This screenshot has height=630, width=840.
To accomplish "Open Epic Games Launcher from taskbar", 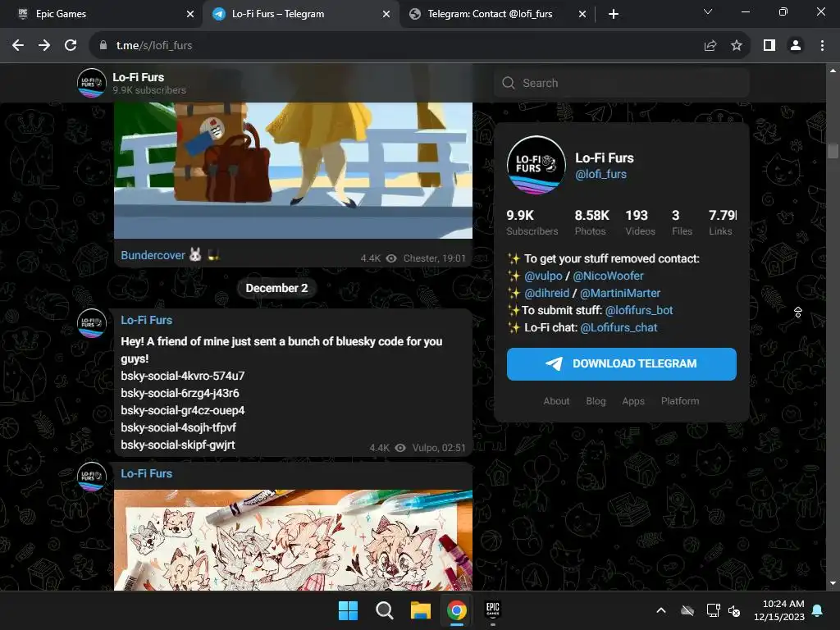I will (493, 610).
